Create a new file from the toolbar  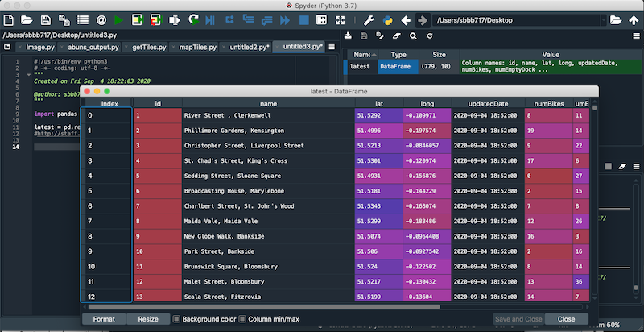point(9,20)
